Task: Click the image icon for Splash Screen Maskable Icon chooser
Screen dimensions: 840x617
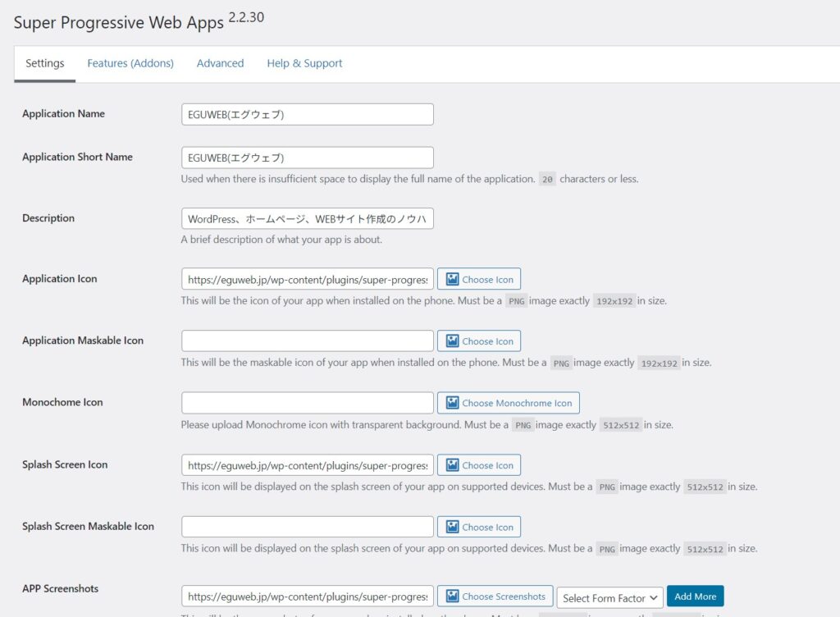Action: (451, 527)
